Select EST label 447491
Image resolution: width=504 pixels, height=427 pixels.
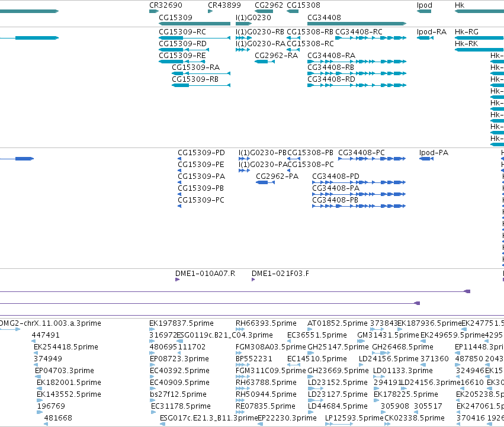pyautogui.click(x=46, y=335)
